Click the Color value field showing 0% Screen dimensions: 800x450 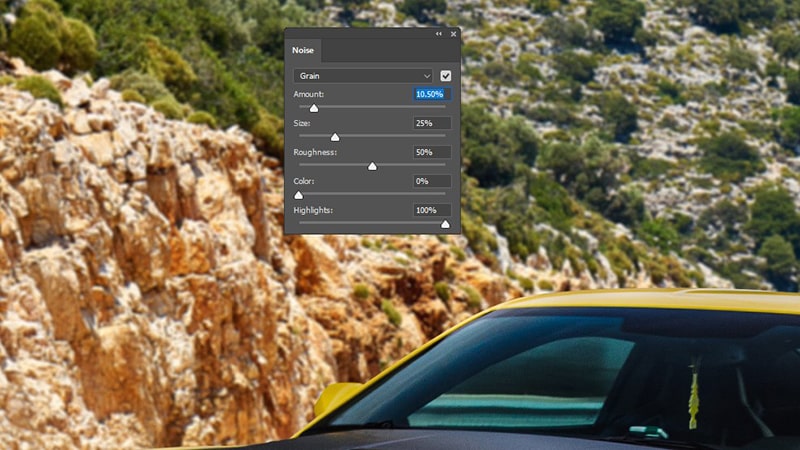[432, 181]
